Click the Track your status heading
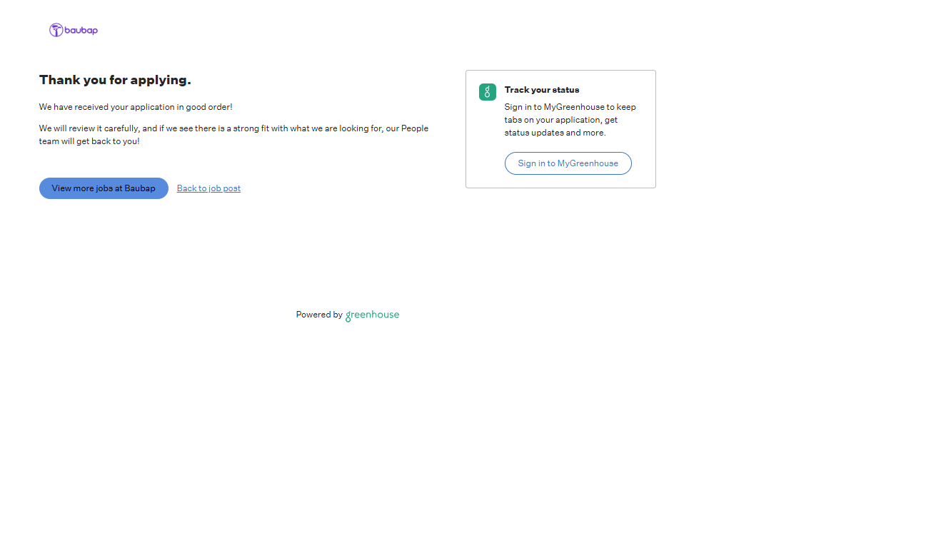This screenshot has height=560, width=926. (x=541, y=90)
